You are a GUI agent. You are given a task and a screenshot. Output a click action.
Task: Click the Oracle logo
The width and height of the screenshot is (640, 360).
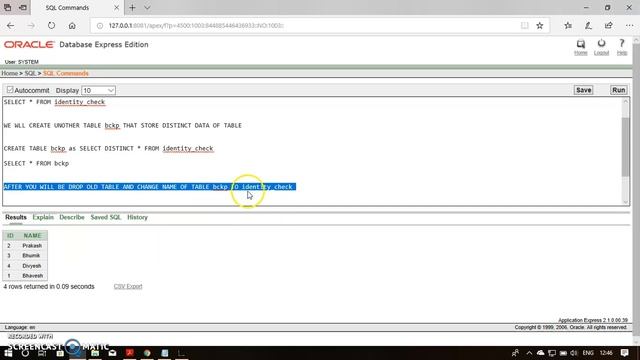pos(29,44)
